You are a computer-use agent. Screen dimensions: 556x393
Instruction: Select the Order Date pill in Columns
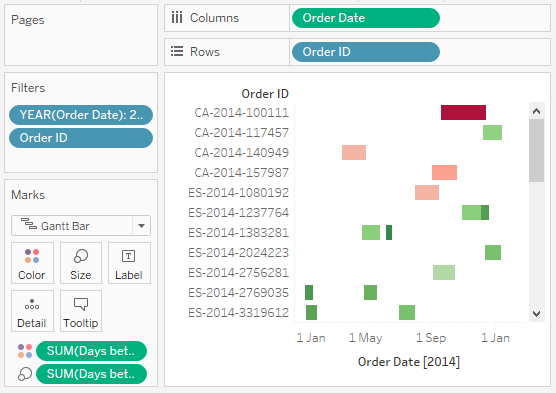(x=366, y=18)
